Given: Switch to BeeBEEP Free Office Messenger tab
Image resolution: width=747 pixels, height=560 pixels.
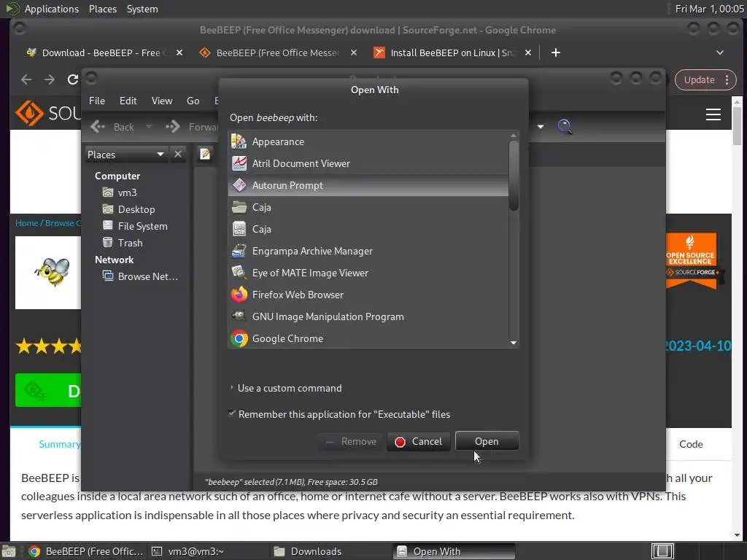Looking at the screenshot, I should click(276, 52).
